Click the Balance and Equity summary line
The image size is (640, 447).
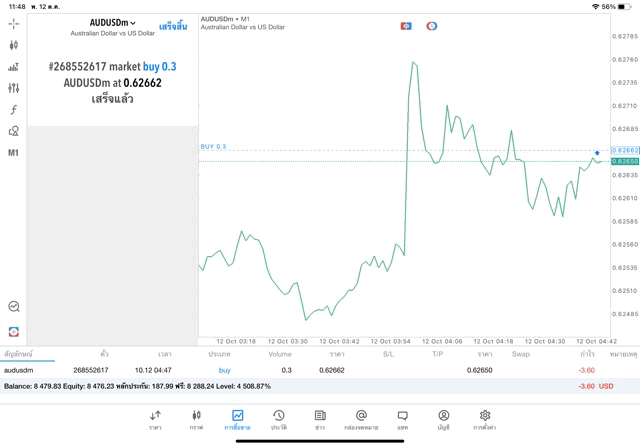137,386
